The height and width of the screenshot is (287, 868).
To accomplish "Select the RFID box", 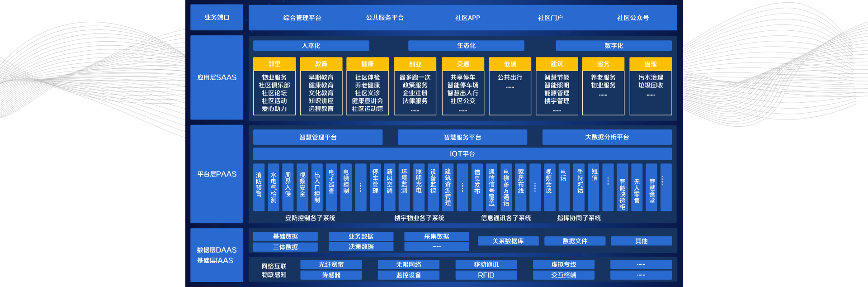I will (486, 275).
